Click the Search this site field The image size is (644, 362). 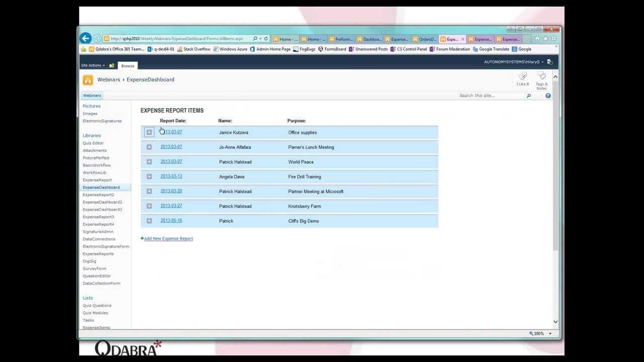pyautogui.click(x=491, y=96)
